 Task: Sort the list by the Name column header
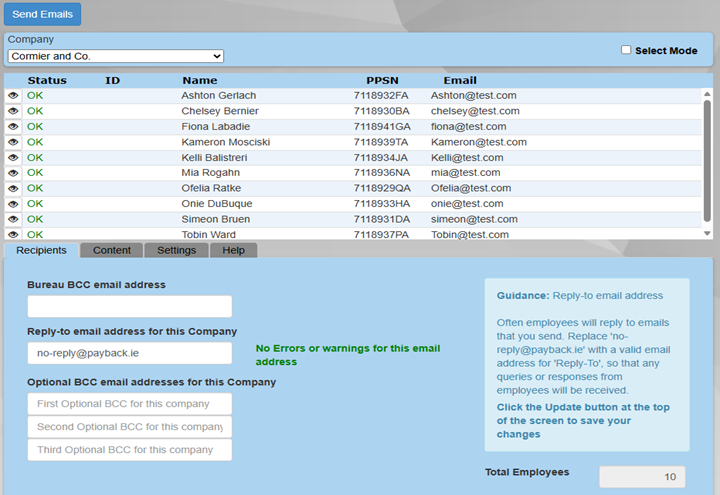coord(199,80)
